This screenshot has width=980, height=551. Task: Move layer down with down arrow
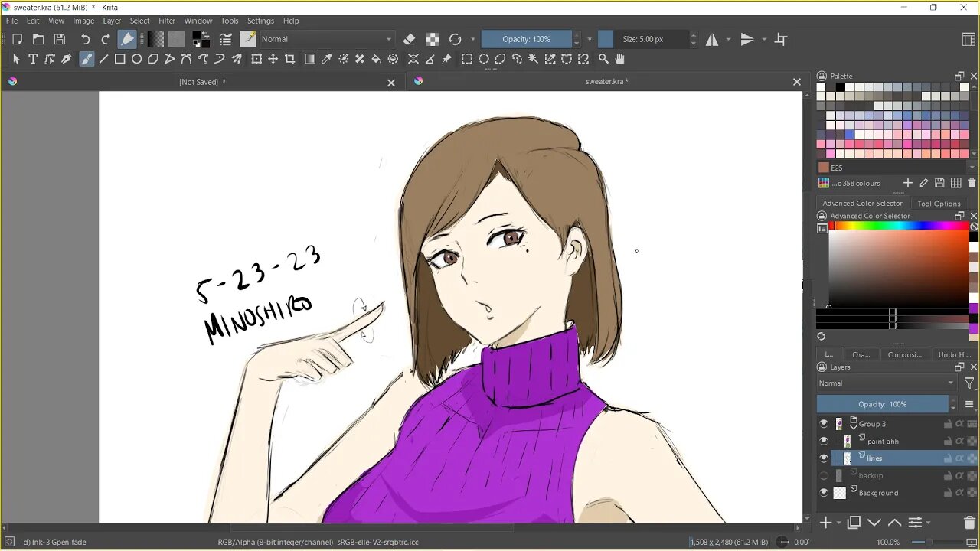coord(874,523)
